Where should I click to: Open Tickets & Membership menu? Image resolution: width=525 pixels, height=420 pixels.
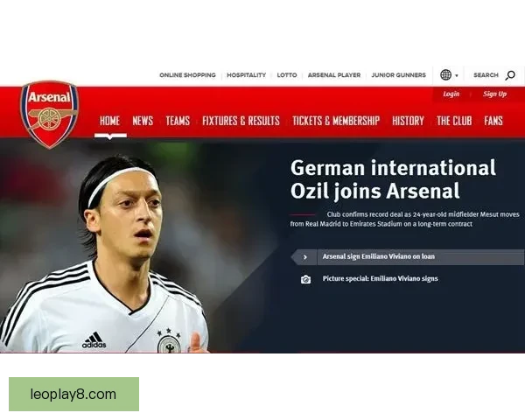point(336,121)
